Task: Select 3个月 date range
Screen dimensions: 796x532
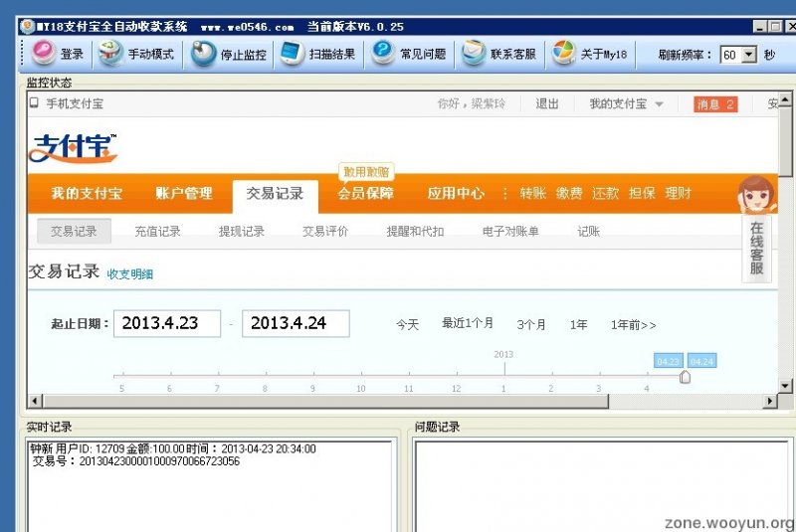Action: pos(531,324)
